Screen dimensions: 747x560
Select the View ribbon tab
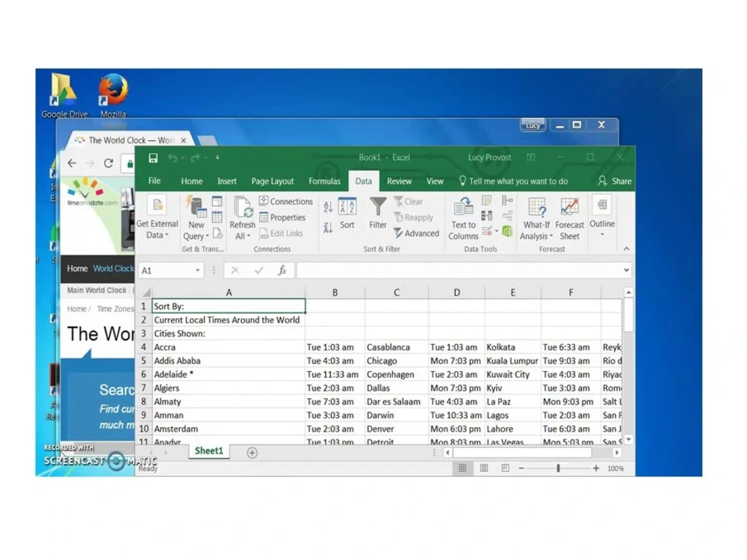[x=435, y=181]
